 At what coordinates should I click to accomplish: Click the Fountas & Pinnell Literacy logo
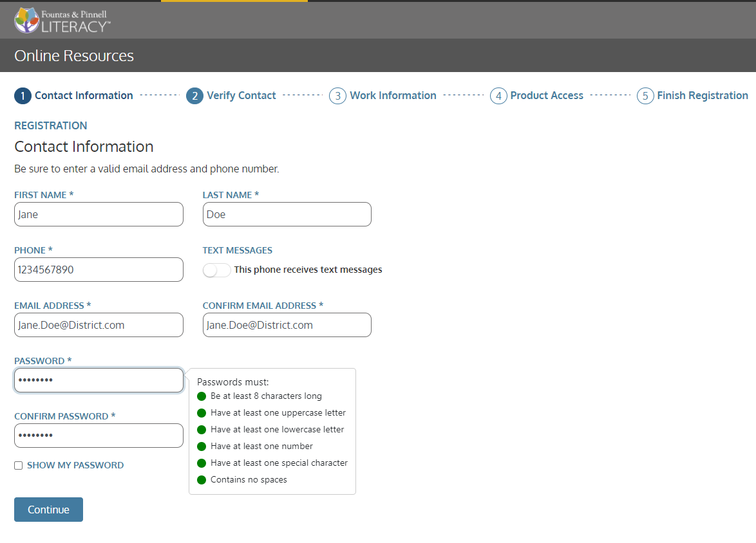(62, 20)
